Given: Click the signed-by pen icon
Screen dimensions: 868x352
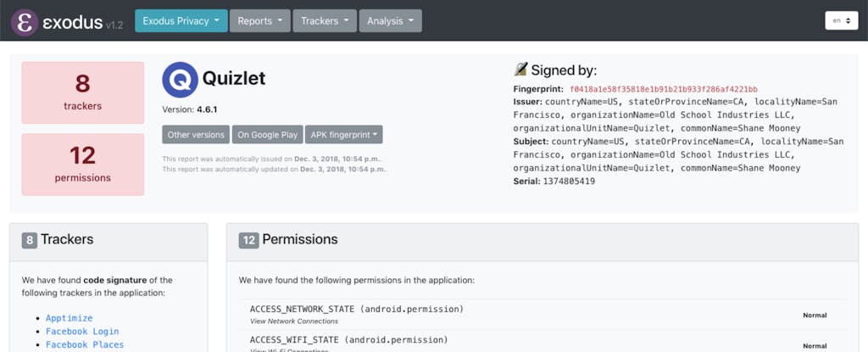Looking at the screenshot, I should pyautogui.click(x=520, y=70).
